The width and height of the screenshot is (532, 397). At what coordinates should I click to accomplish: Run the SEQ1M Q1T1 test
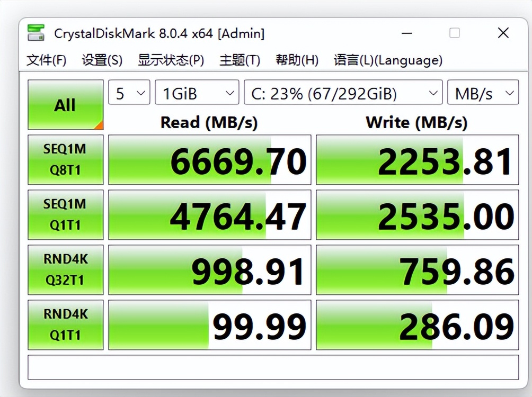65,214
